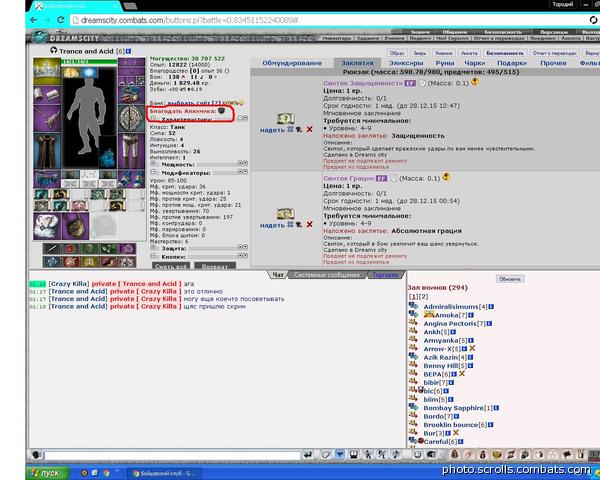Click the Benny Hill name in user list
600x480 pixels.
[x=441, y=365]
